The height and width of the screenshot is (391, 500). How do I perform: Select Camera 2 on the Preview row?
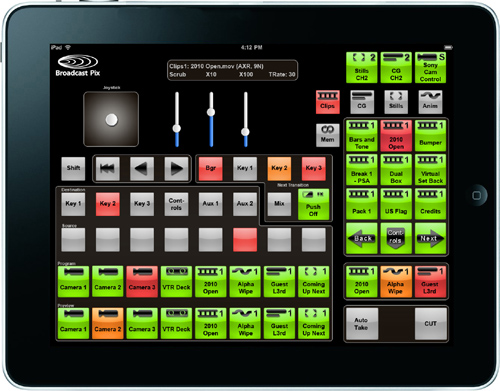(107, 323)
